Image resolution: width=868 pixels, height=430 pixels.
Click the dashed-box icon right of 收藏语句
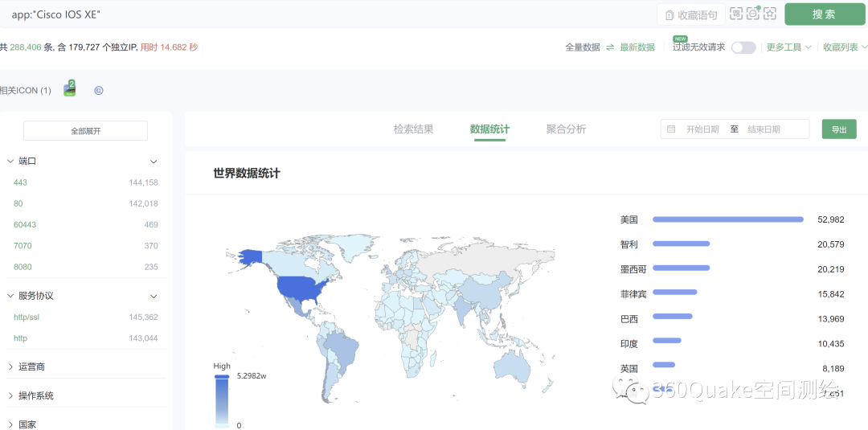[x=735, y=14]
